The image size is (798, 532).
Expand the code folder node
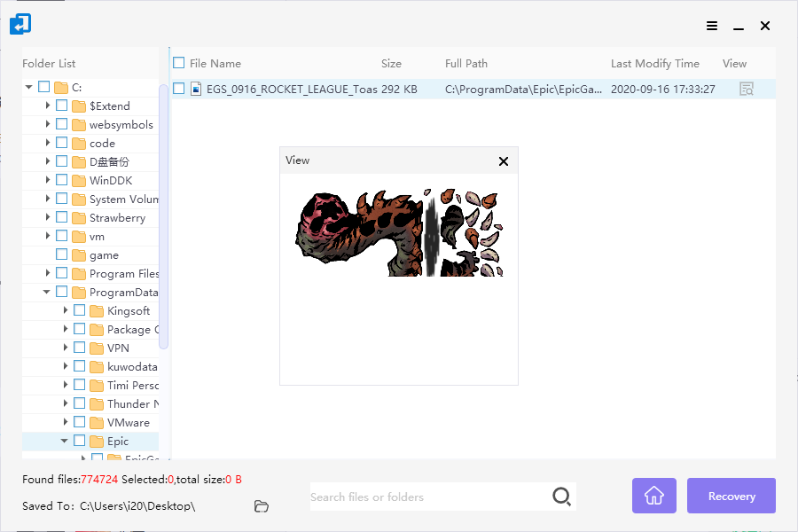click(x=47, y=143)
